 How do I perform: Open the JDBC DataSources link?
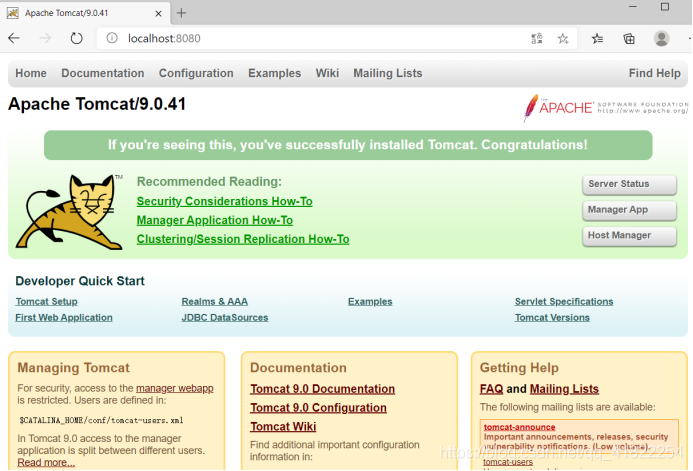[x=225, y=317]
